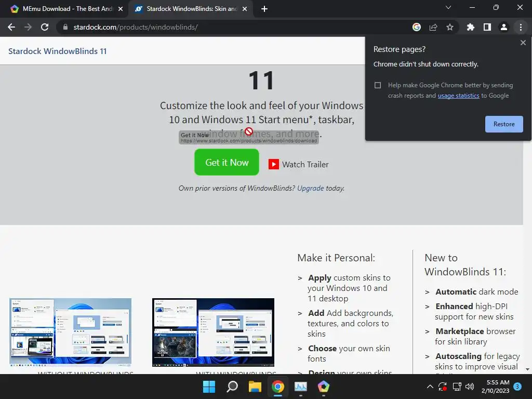532x399 pixels.
Task: Close the MEmu Download tab
Action: [121, 9]
